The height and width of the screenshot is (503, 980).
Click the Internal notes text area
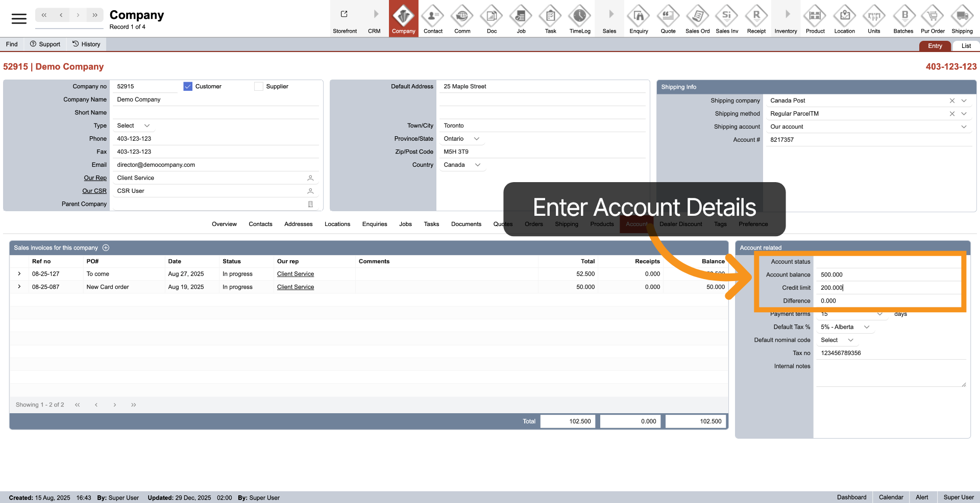coord(890,374)
